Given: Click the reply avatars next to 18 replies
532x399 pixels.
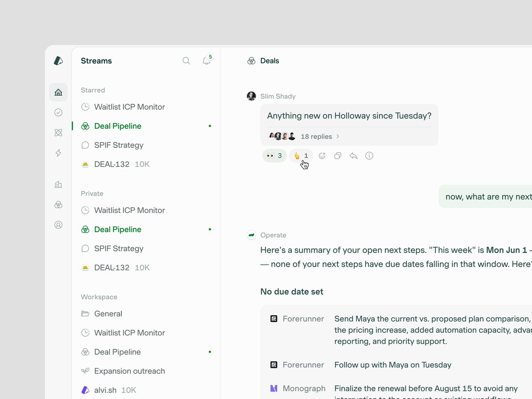Looking at the screenshot, I should point(282,137).
